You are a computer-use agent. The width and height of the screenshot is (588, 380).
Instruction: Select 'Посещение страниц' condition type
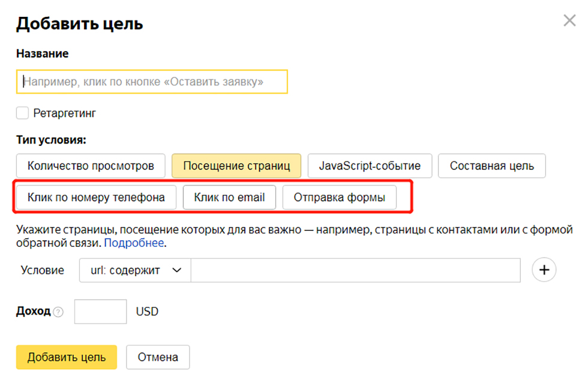coord(236,166)
